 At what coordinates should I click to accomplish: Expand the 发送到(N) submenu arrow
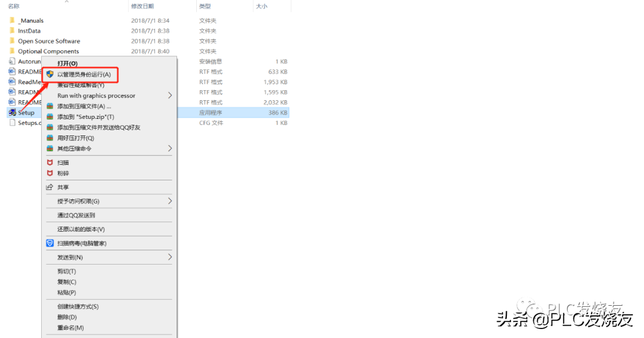coord(169,257)
